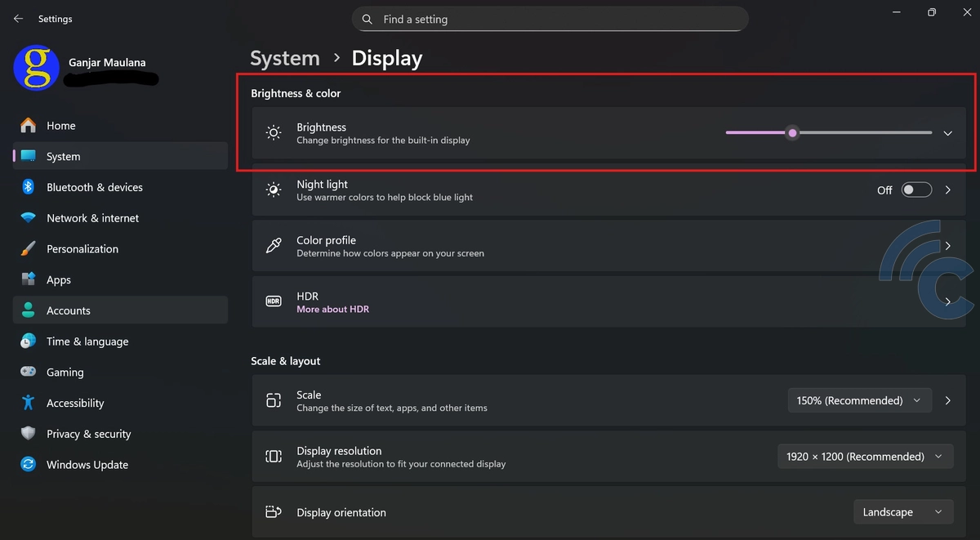Open the Display orientation Landscape dropdown

pyautogui.click(x=902, y=512)
